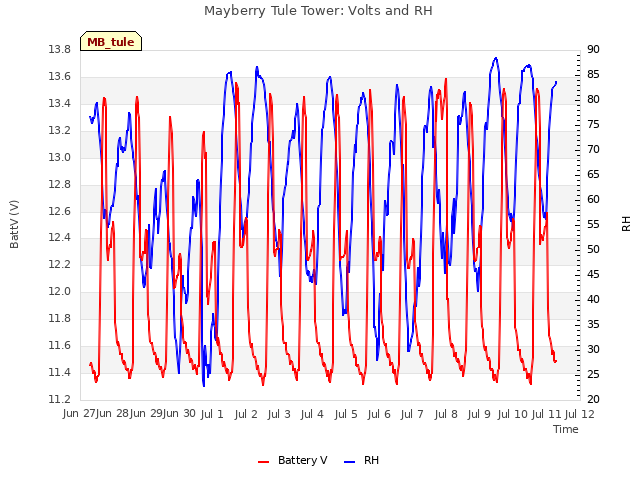The width and height of the screenshot is (640, 480).
Task: Click the Jul 5 date tick label
Action: 346,414
